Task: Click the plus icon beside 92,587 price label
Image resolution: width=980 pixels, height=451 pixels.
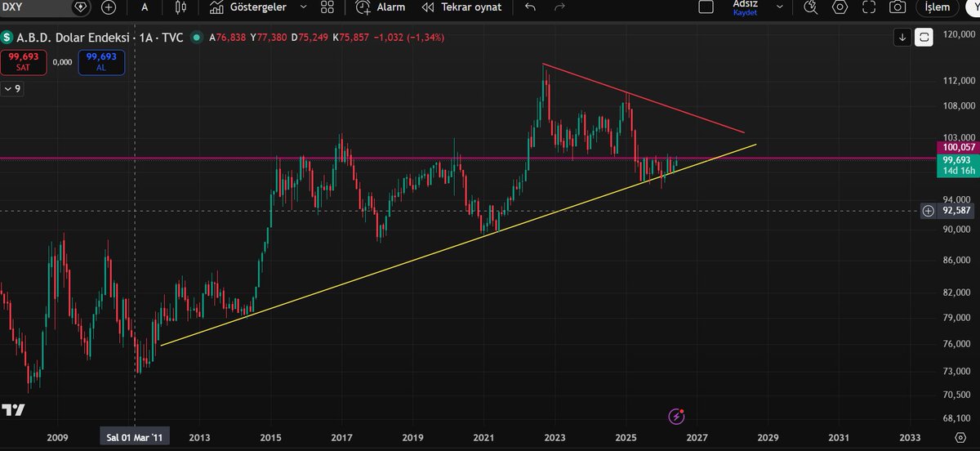Action: (x=928, y=211)
